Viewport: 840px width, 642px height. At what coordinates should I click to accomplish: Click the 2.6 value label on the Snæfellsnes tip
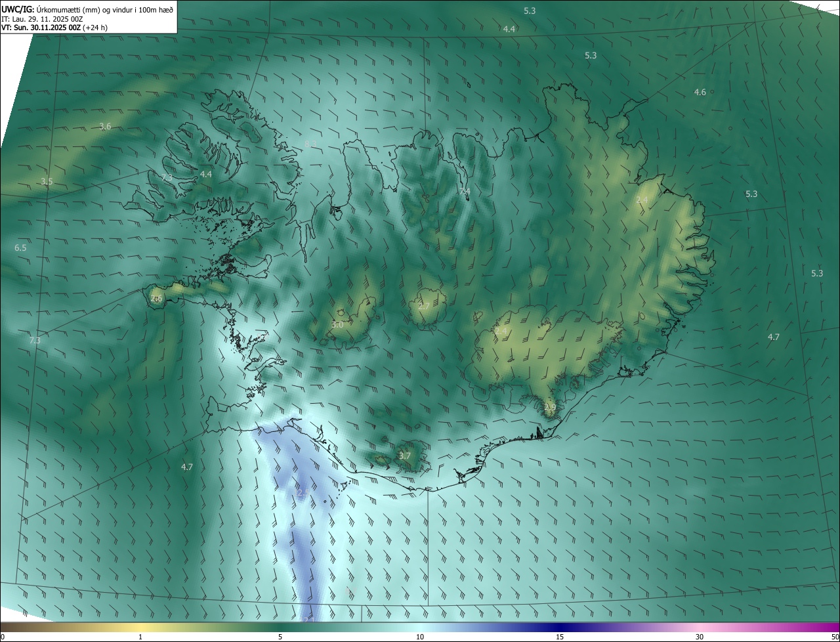[156, 298]
